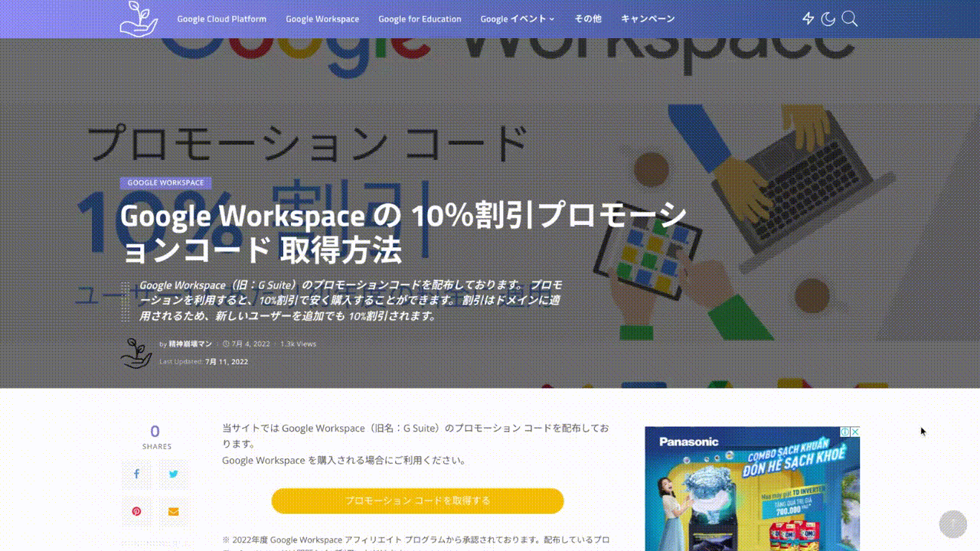Close the ad with X icon
This screenshot has width=980, height=551.
click(x=855, y=432)
